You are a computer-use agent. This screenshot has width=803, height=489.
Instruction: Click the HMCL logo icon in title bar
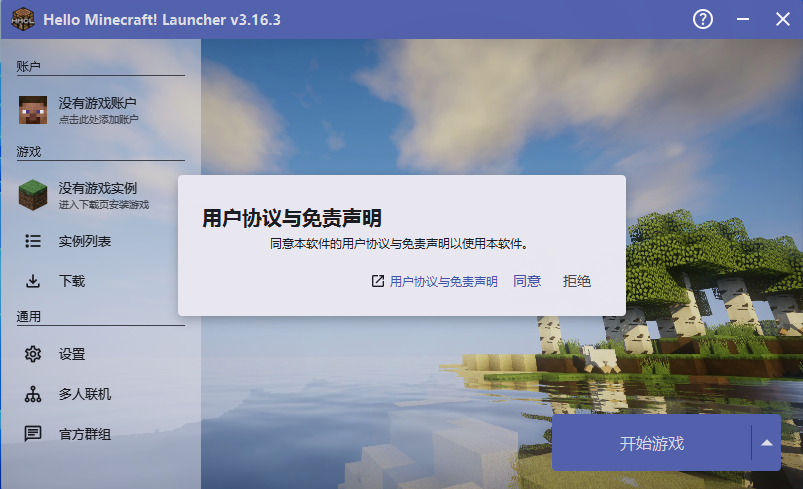pos(23,19)
